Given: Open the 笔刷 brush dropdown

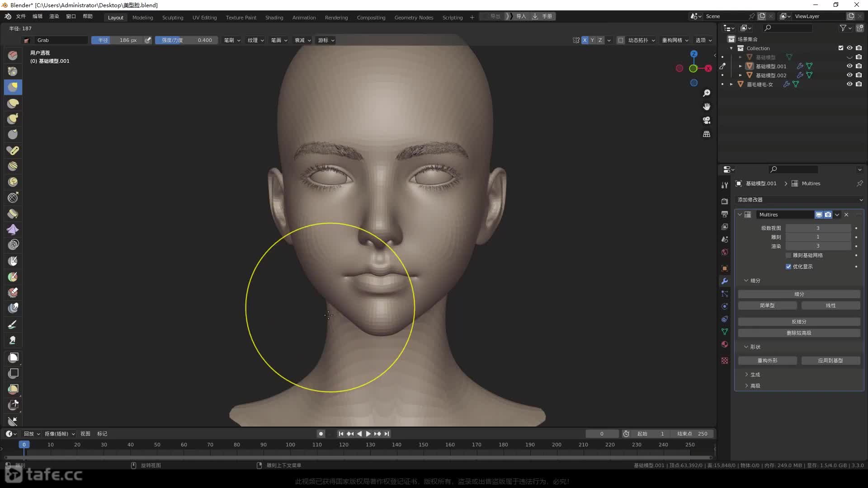Looking at the screenshot, I should (x=232, y=40).
